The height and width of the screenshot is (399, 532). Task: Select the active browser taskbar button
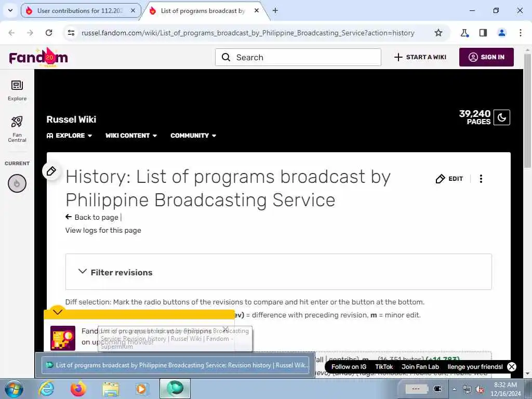[x=175, y=389]
